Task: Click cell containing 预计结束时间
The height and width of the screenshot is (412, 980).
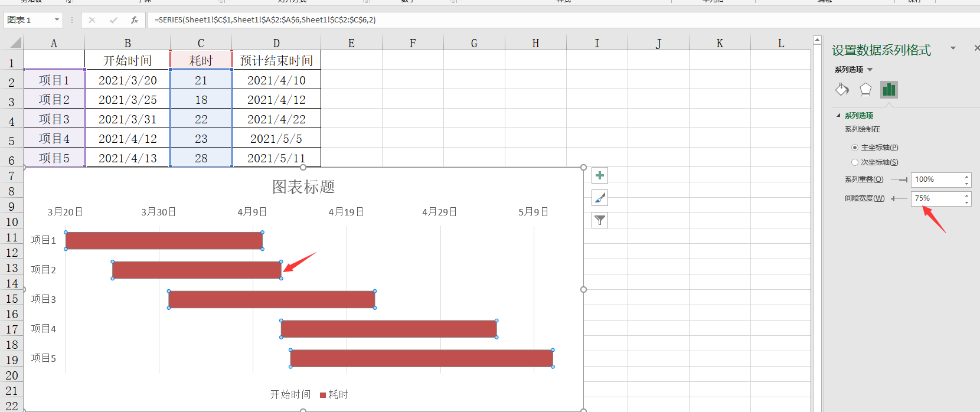Action: pyautogui.click(x=276, y=61)
